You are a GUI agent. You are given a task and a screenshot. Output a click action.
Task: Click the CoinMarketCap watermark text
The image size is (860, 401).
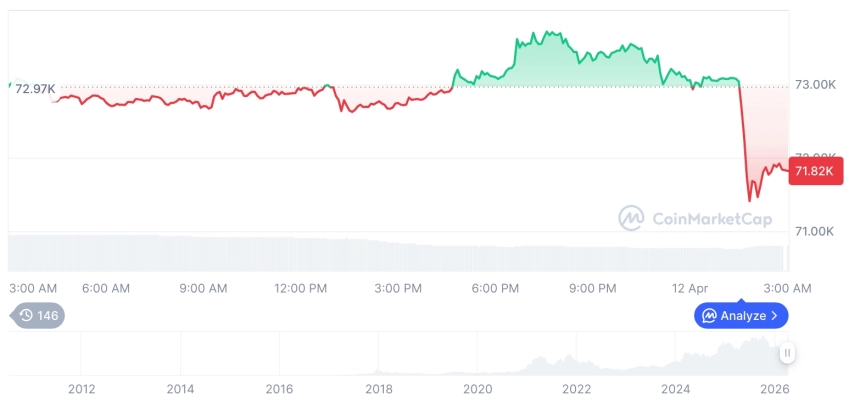[x=711, y=218]
